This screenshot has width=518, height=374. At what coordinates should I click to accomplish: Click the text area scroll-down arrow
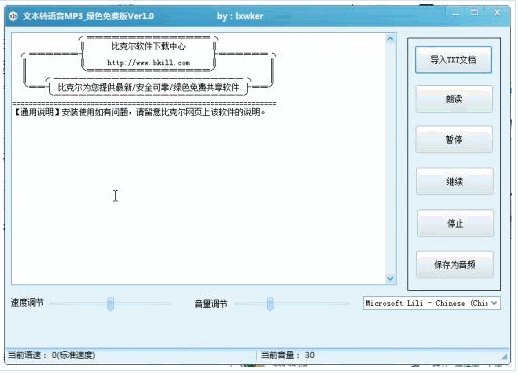391,278
